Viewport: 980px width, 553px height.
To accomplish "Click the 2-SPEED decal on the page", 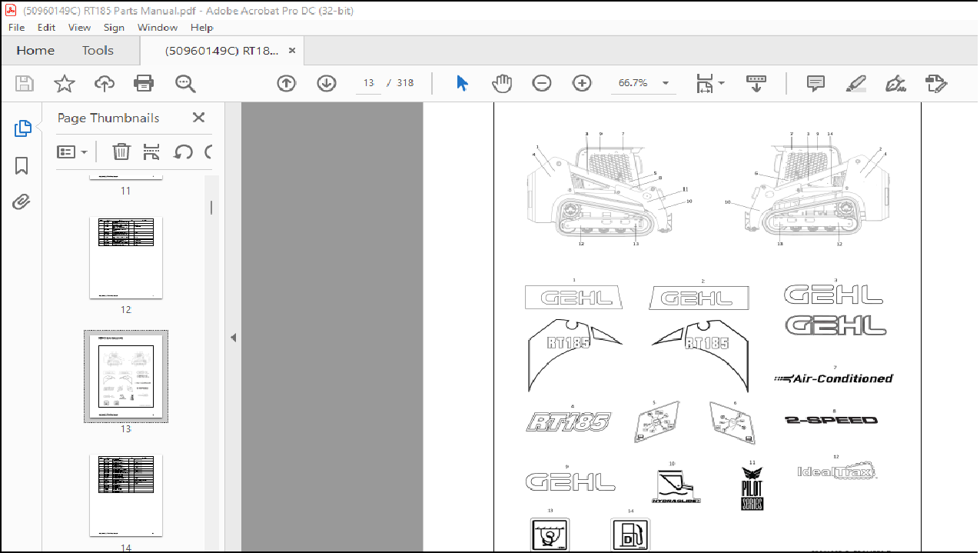I will click(831, 420).
